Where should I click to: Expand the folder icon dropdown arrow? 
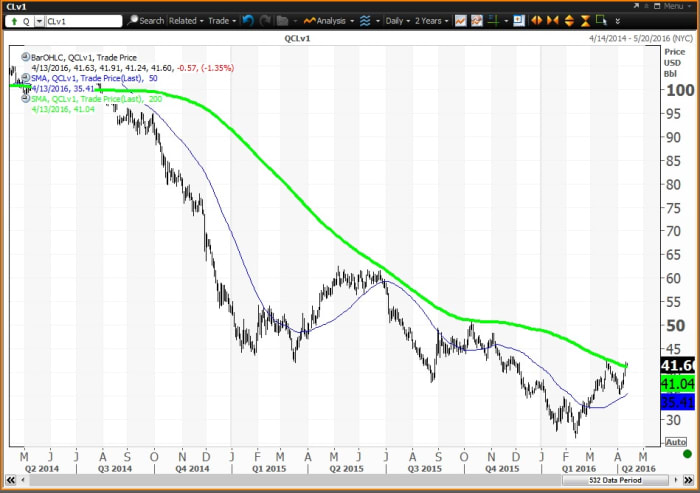(x=295, y=21)
